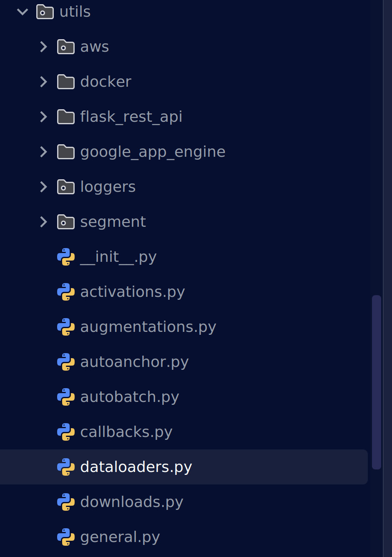
Task: Select the segment folder name
Action: (113, 222)
